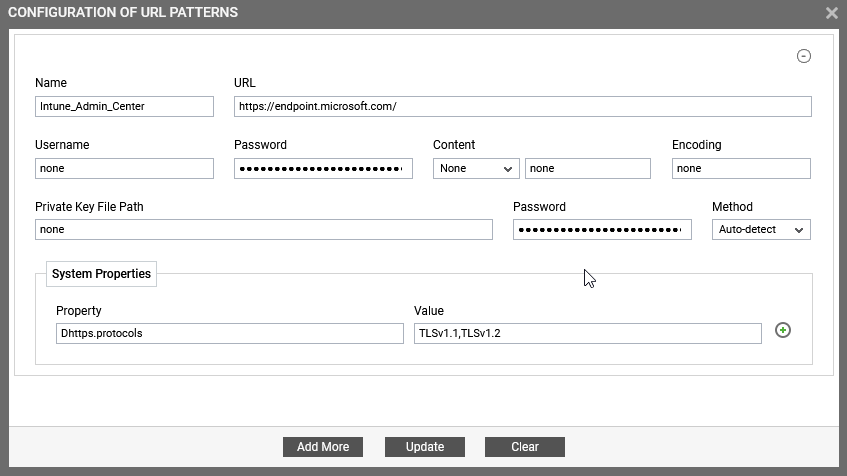This screenshot has width=847, height=476.
Task: Click the Clear button
Action: (525, 447)
